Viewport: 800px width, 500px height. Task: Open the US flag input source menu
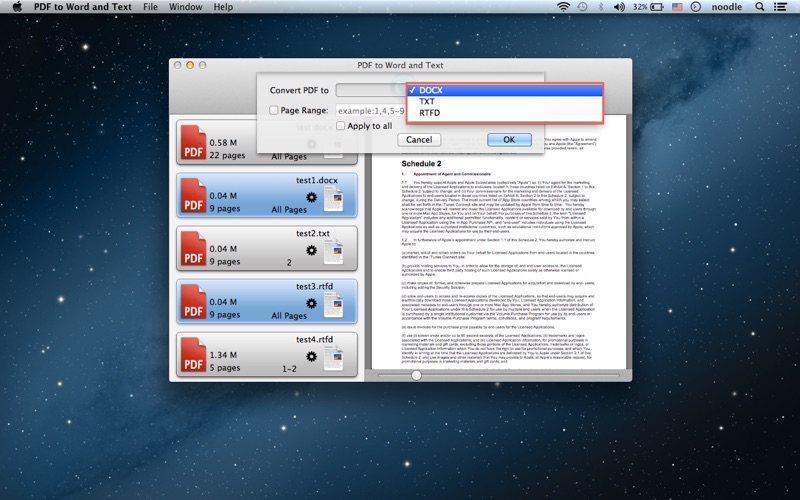click(x=677, y=7)
